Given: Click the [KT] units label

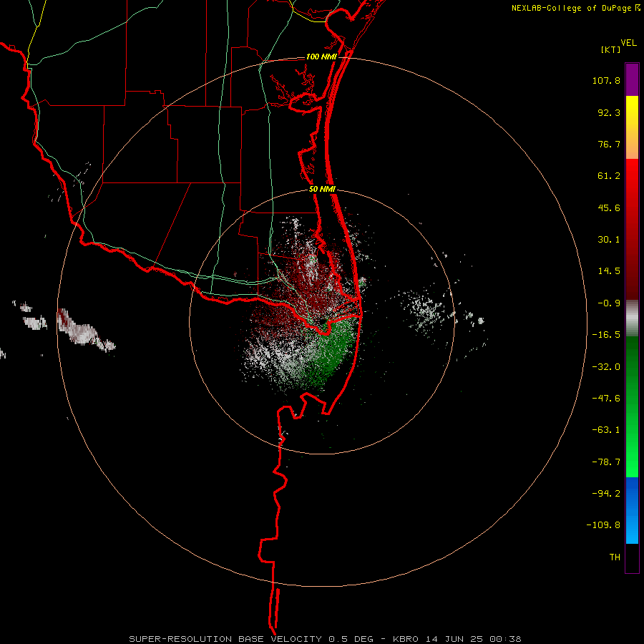Looking at the screenshot, I should click(x=611, y=49).
